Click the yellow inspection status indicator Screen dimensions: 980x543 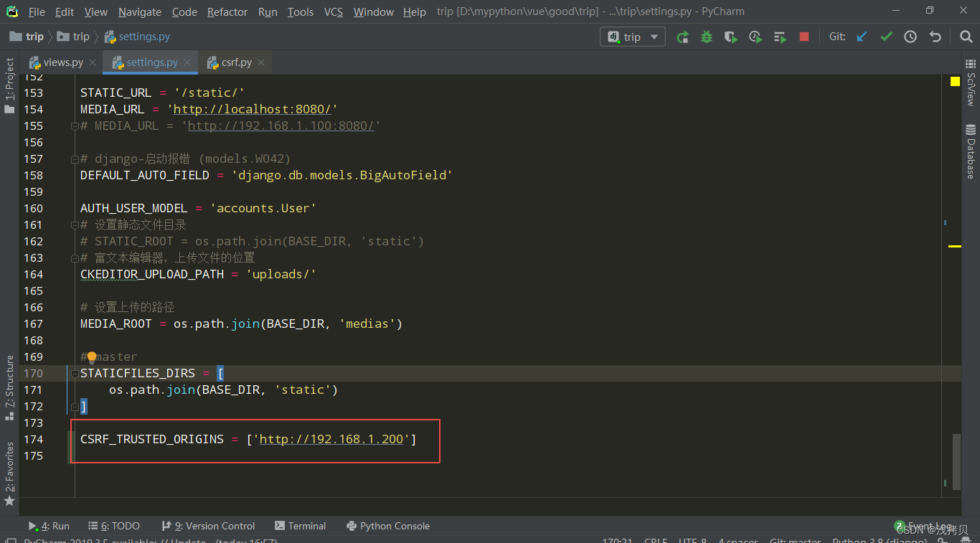point(955,82)
